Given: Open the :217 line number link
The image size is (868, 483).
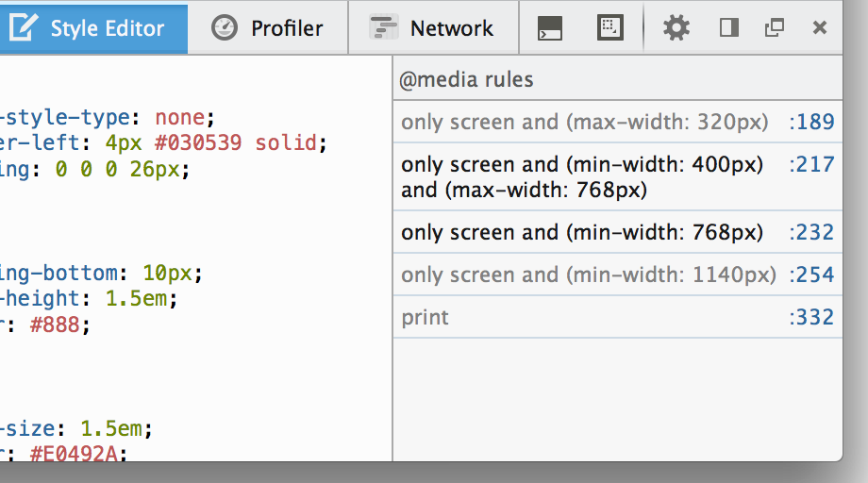Looking at the screenshot, I should tap(812, 164).
